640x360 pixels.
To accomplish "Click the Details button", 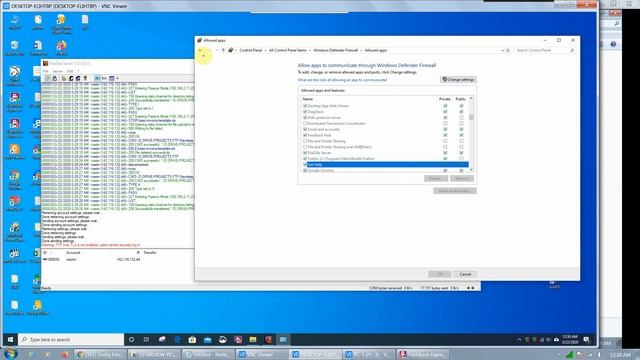I will (436, 178).
